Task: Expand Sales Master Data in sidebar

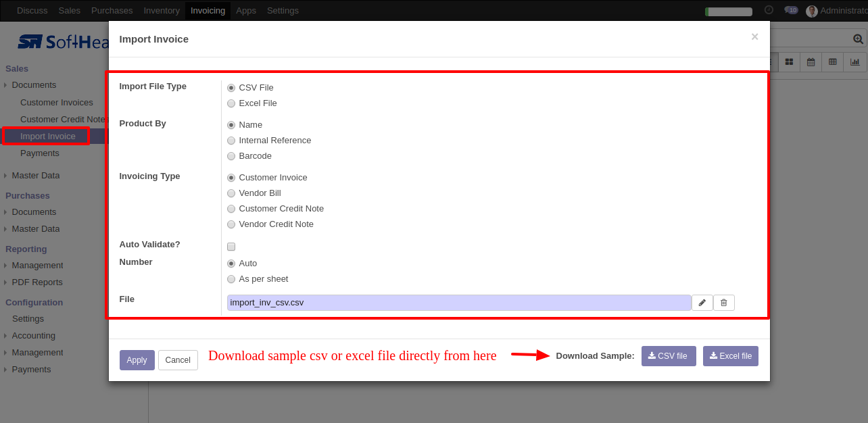Action: (35, 176)
